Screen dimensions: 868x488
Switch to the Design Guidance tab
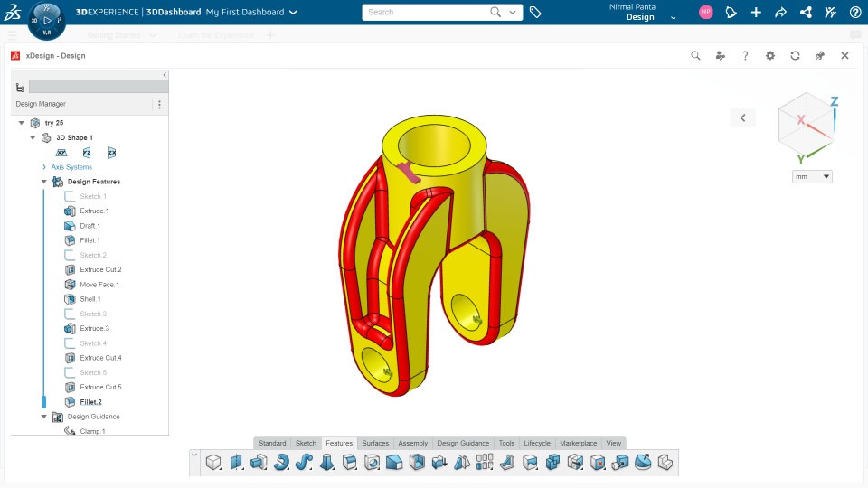click(x=463, y=443)
